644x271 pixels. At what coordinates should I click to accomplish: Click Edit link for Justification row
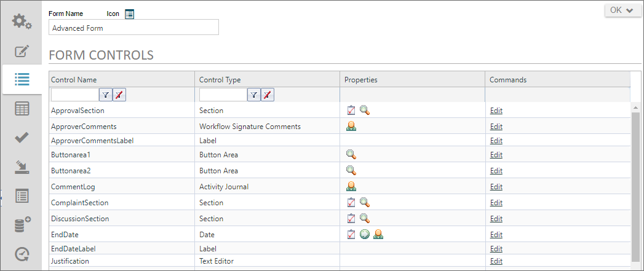pyautogui.click(x=496, y=261)
